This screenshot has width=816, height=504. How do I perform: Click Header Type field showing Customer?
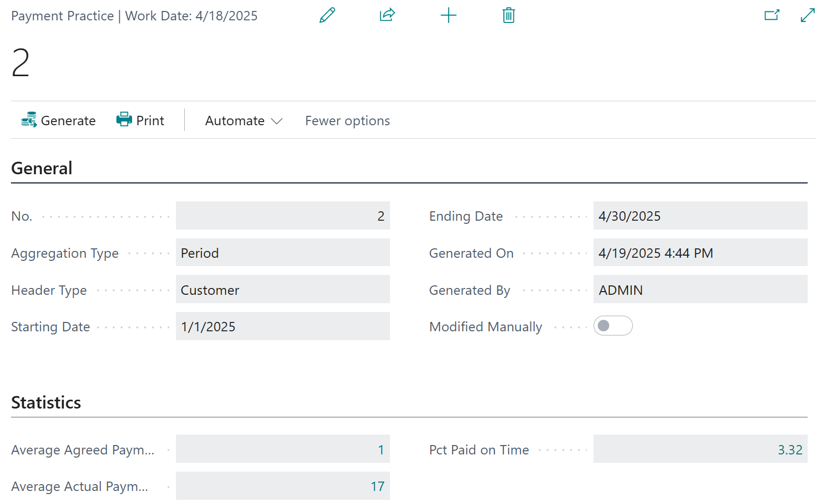[283, 290]
